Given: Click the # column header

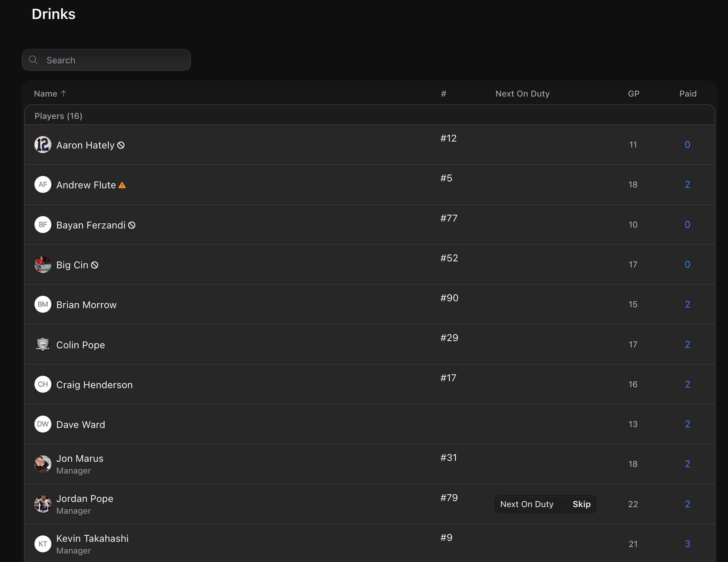Looking at the screenshot, I should click(443, 94).
